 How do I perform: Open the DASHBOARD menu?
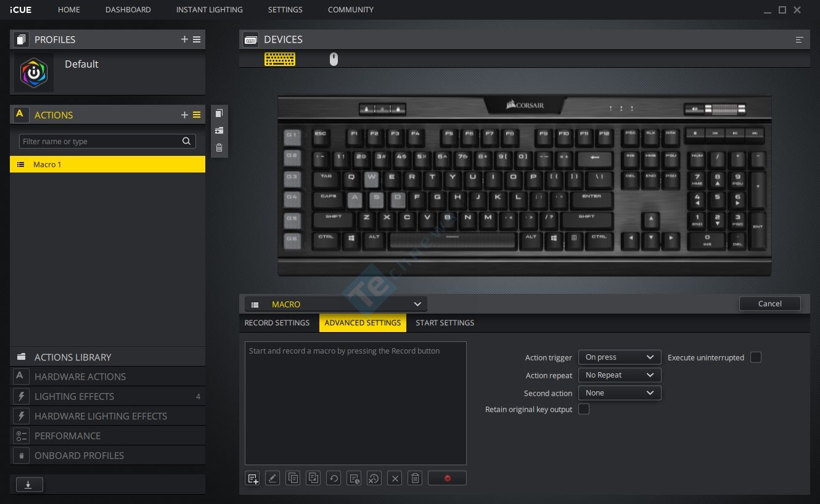128,10
